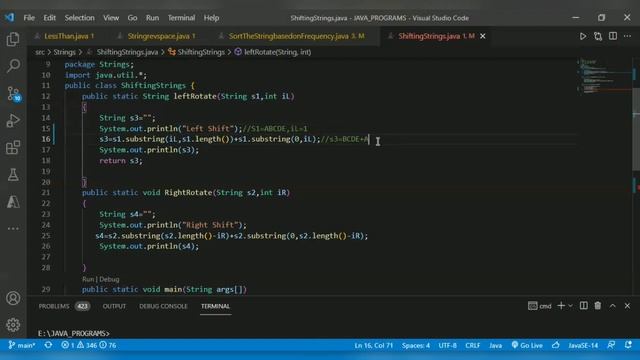
Task: Go to line via Ln 16, Col 71
Action: coord(373,345)
